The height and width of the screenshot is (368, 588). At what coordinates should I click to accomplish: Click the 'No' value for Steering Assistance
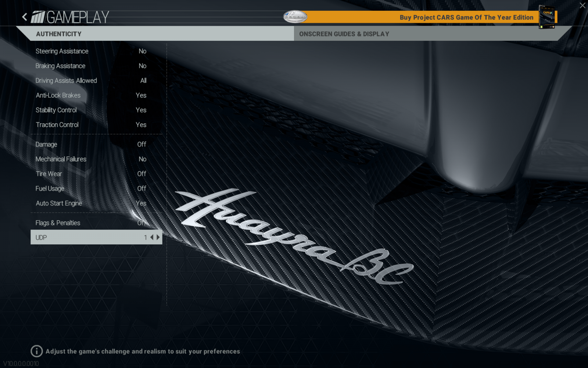(x=143, y=51)
